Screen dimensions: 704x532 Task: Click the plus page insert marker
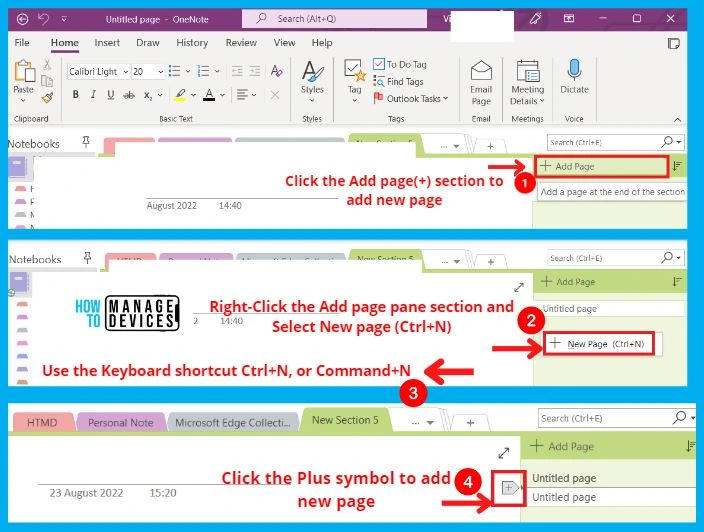pos(510,488)
